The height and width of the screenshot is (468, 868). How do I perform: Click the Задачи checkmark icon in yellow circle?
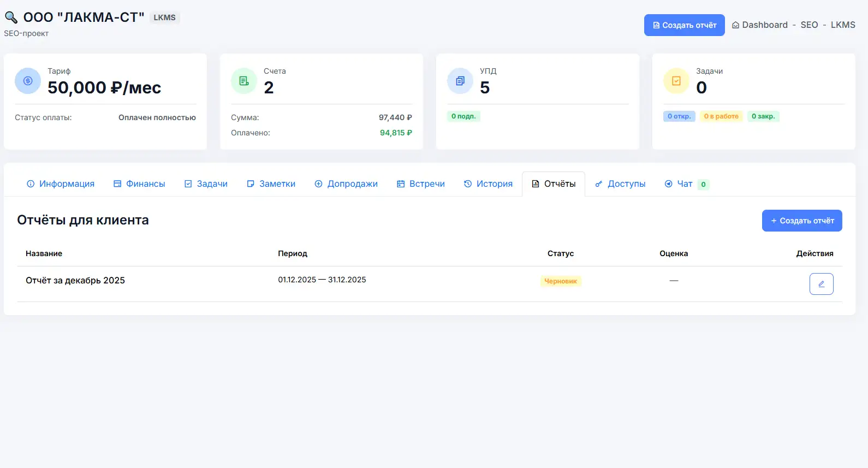pyautogui.click(x=676, y=81)
